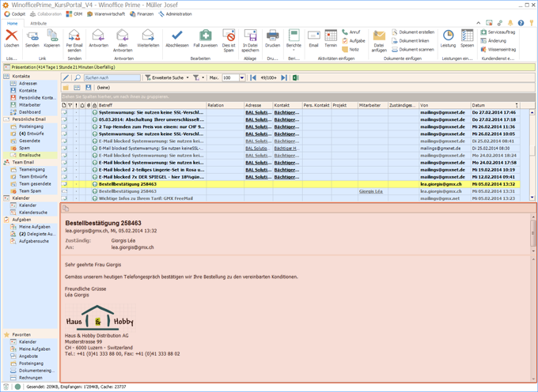Open the saved filter funnel dropdown arrow
Image resolution: width=538 pixels, height=392 pixels.
click(x=203, y=77)
